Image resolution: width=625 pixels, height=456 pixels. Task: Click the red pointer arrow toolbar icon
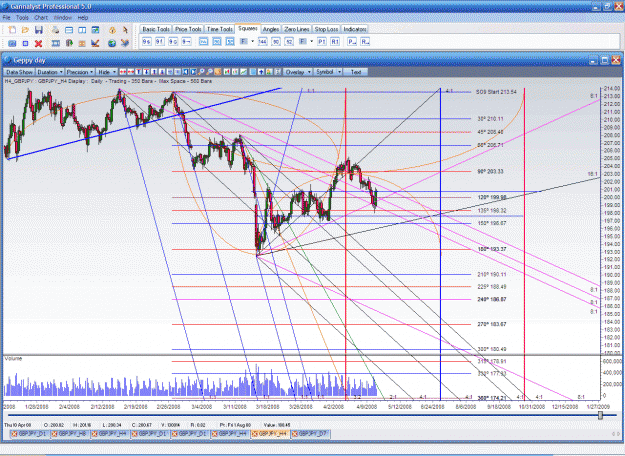(x=125, y=30)
